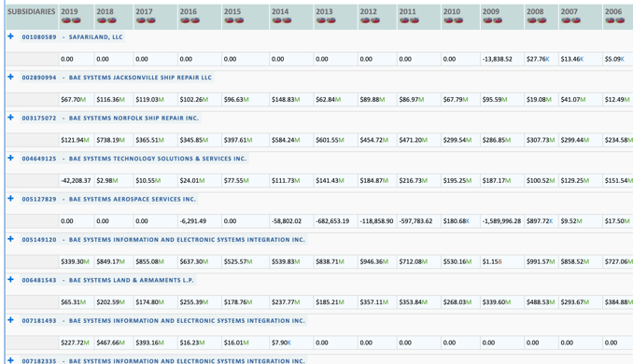This screenshot has height=364, width=633.
Task: Expand the Safariland, LLC row with plus icon
Action: [x=10, y=36]
